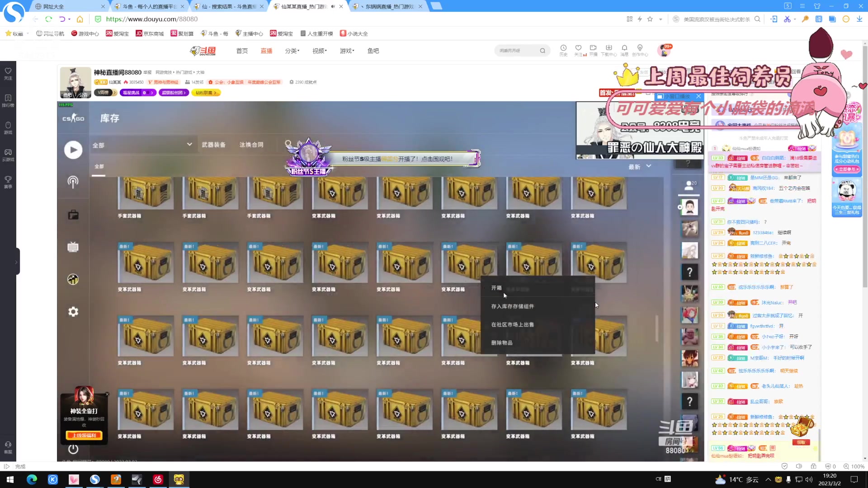
Task: Open sidebar 排行榜 ranking icon
Action: coord(8,101)
